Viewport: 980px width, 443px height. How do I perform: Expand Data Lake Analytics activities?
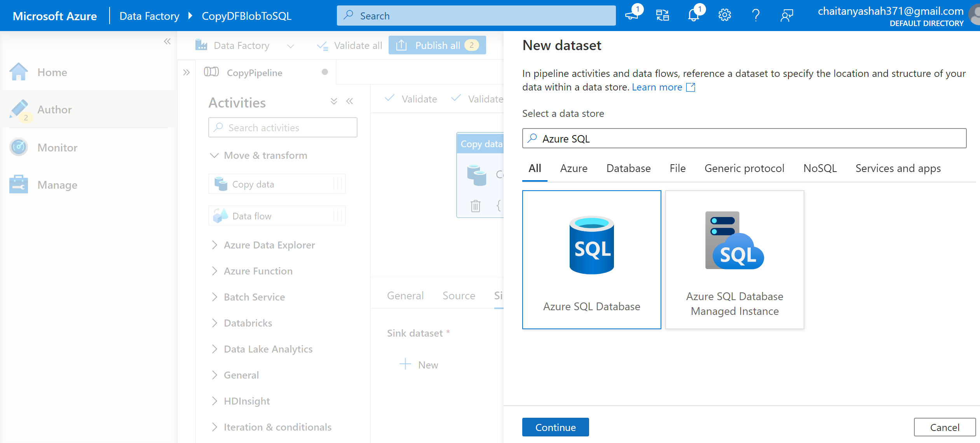[x=214, y=349]
